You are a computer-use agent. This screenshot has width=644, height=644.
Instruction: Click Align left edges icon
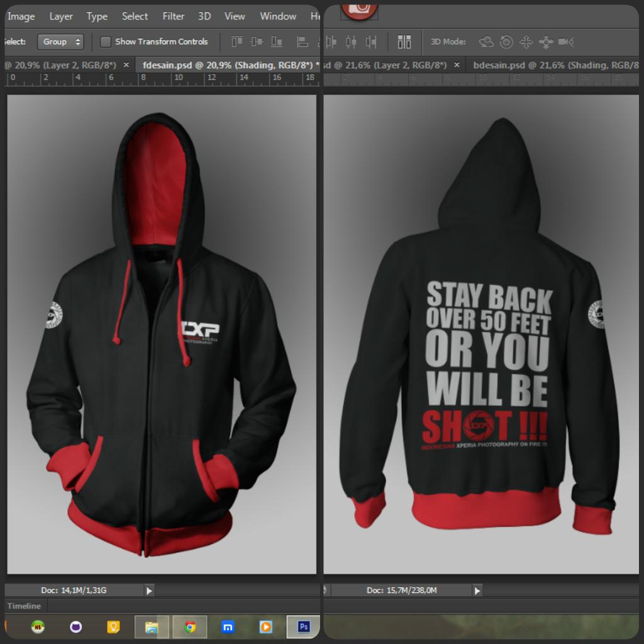303,42
